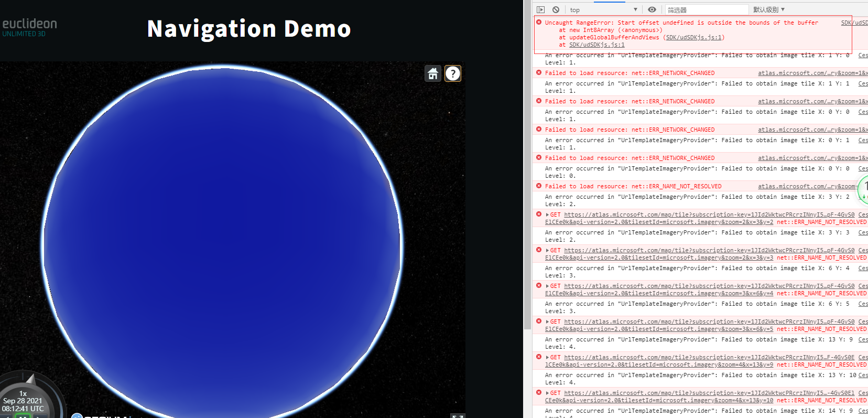Open atlas.microsoft.com link of second ERR_NETWORK_CHANGED row

[812, 101]
